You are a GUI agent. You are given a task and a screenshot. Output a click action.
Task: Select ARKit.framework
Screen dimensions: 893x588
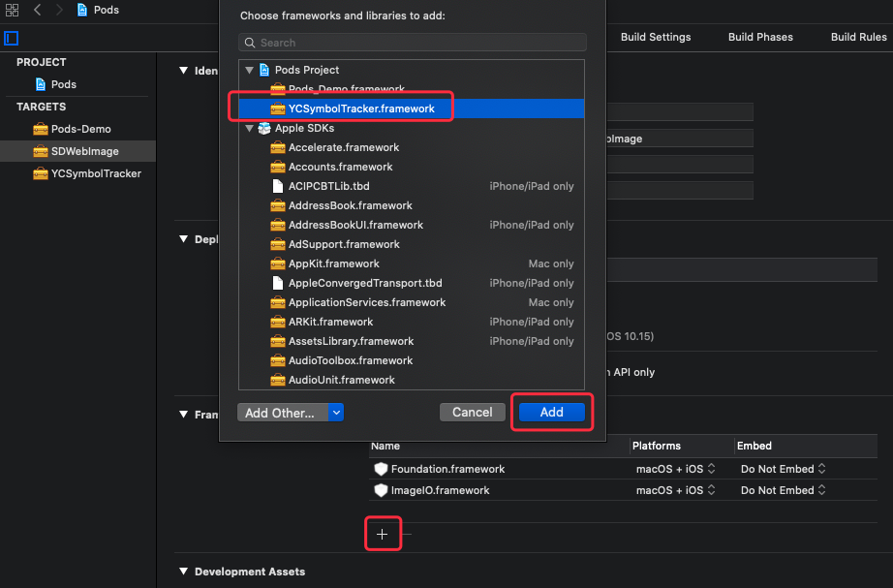click(x=412, y=322)
